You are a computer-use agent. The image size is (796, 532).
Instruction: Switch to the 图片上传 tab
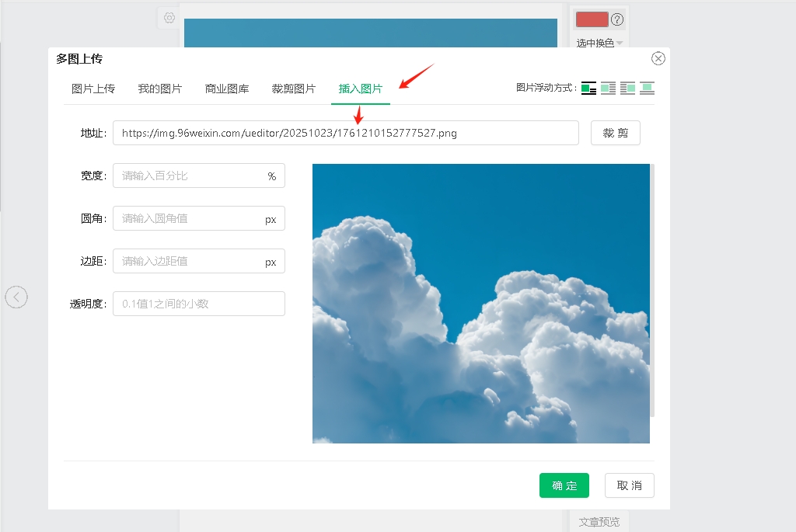click(x=93, y=89)
